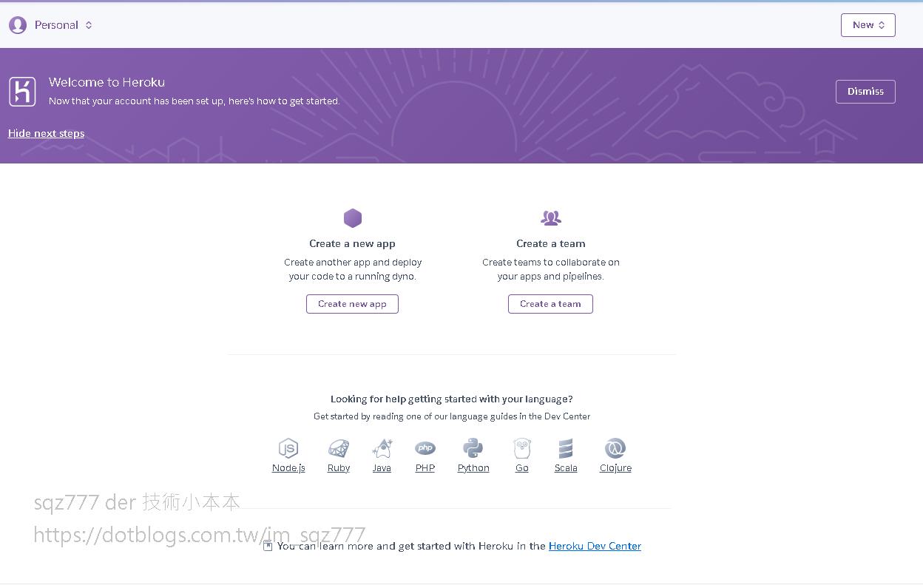923x588 pixels.
Task: Click the team people icon
Action: click(x=551, y=218)
